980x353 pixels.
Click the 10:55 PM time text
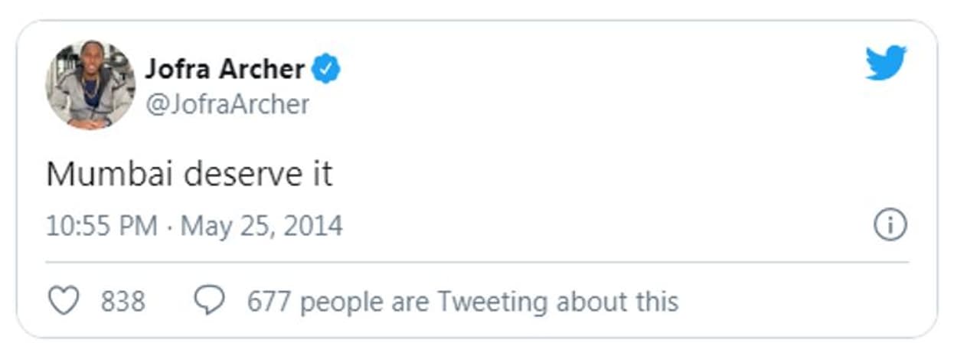(101, 227)
